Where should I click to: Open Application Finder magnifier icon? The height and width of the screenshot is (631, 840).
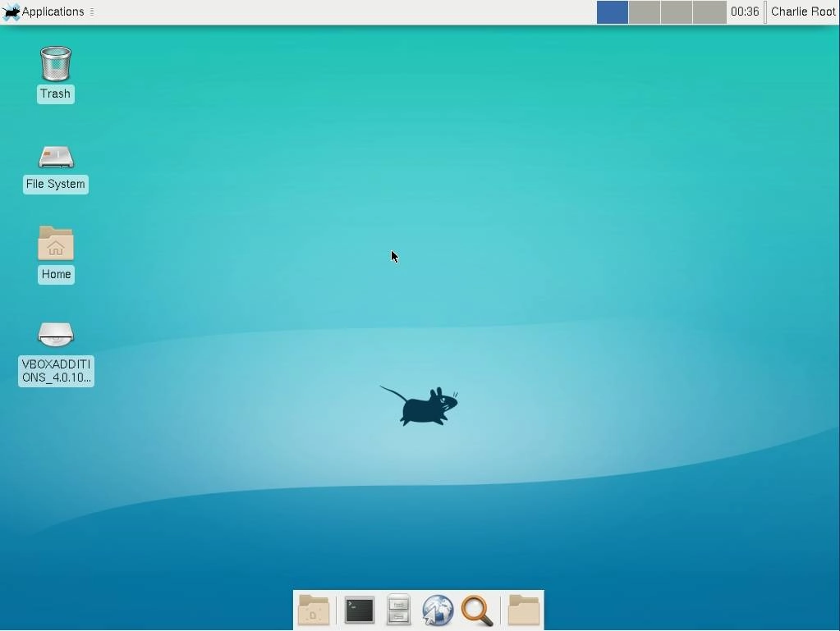tap(477, 610)
